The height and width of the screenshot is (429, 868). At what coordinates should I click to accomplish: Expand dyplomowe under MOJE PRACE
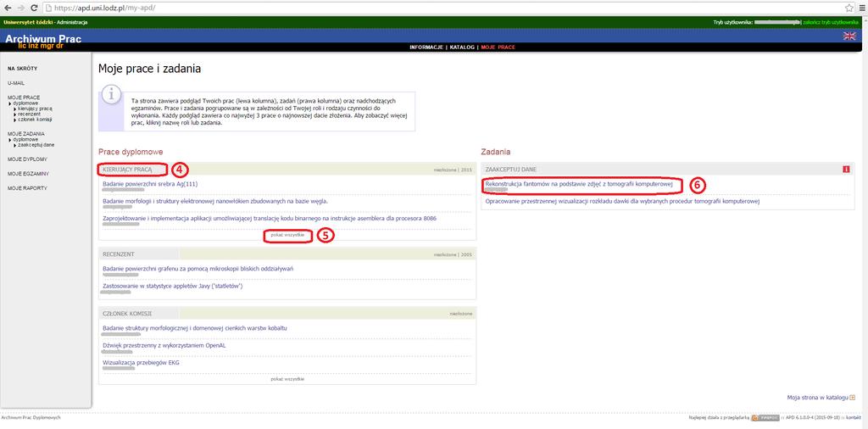(x=25, y=103)
